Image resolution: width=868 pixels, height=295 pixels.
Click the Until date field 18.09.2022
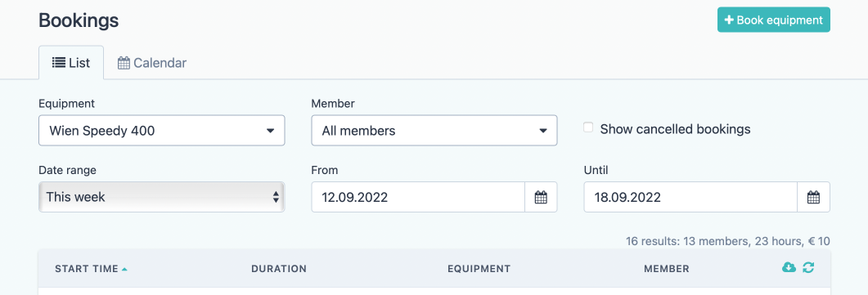point(690,197)
